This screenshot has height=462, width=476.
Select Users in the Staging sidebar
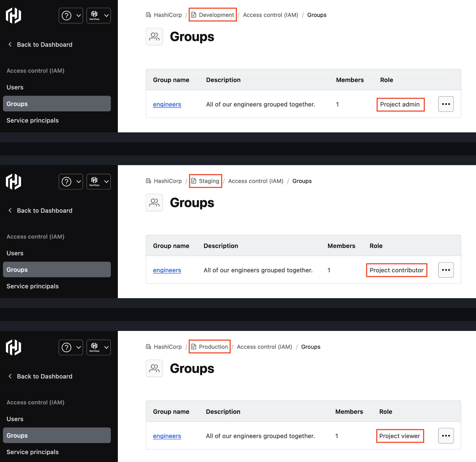[x=15, y=253]
